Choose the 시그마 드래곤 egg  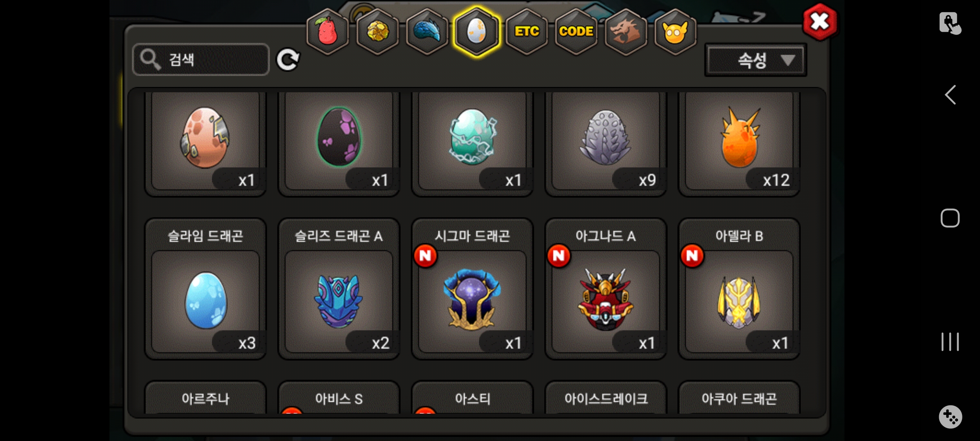point(472,289)
